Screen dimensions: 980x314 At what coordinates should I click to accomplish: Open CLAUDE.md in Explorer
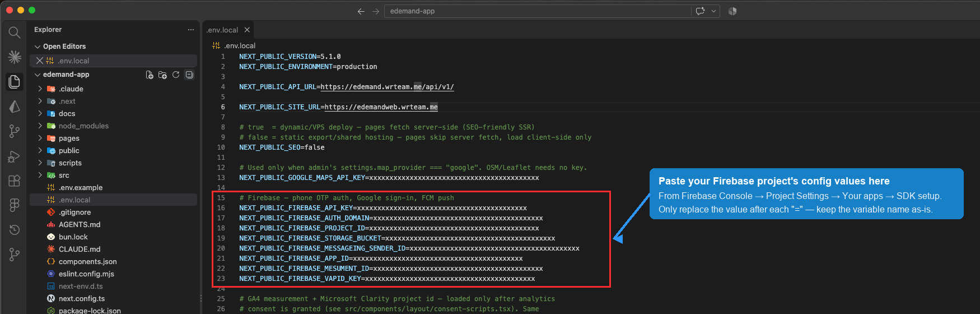tap(80, 249)
